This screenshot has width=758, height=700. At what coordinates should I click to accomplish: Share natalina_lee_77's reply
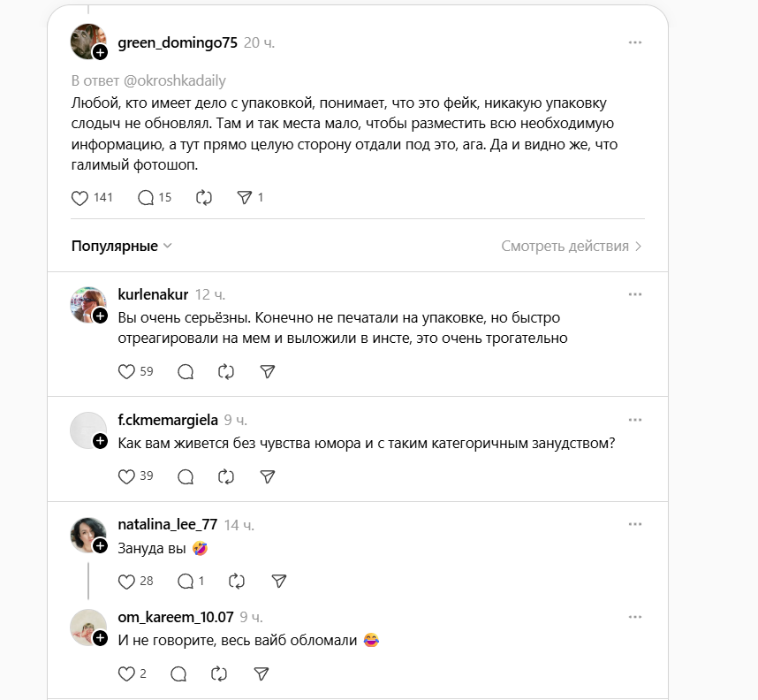(x=278, y=581)
